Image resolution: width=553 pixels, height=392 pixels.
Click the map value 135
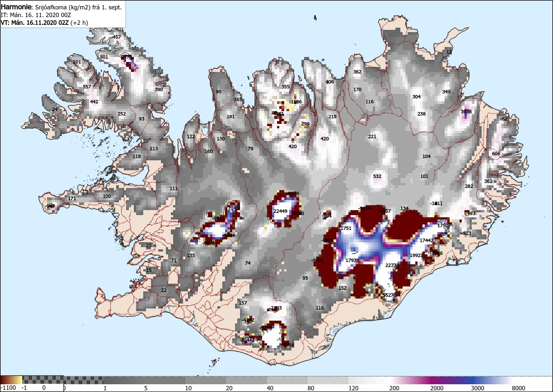pyautogui.click(x=191, y=255)
